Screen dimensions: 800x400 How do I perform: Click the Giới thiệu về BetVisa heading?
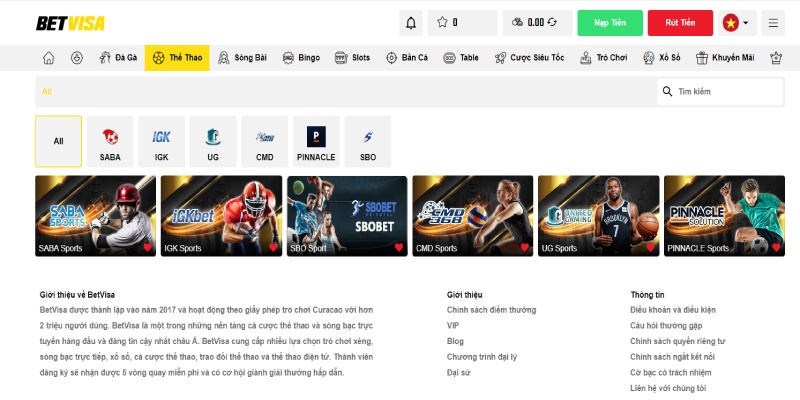coord(77,294)
